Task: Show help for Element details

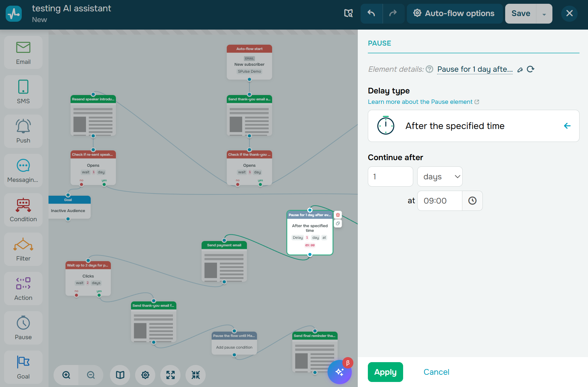Action: (430, 69)
